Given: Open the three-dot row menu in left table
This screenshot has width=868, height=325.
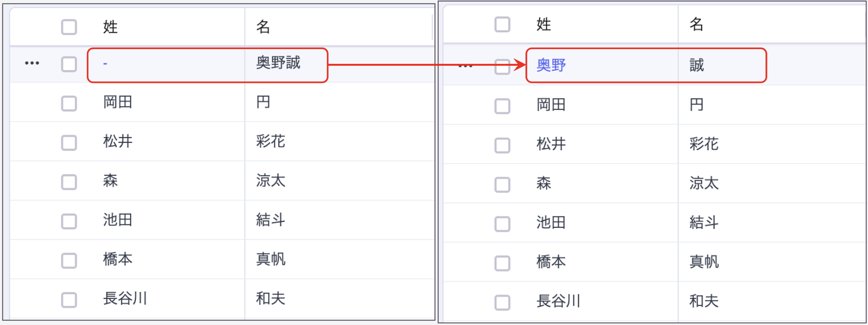Looking at the screenshot, I should click(32, 63).
